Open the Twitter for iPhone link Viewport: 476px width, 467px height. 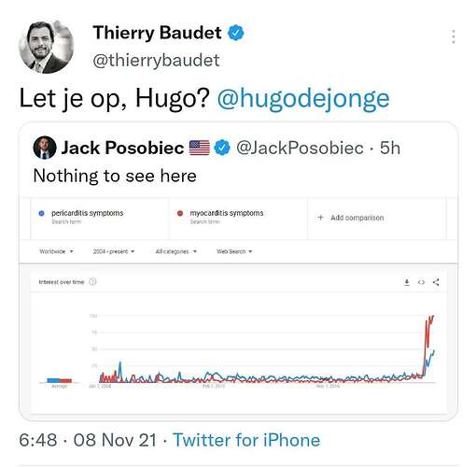[246, 440]
